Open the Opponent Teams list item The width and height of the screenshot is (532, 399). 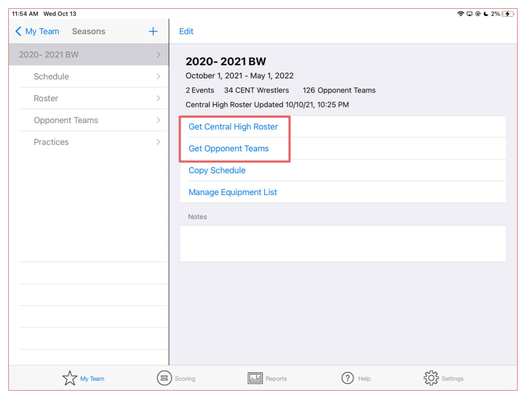66,120
